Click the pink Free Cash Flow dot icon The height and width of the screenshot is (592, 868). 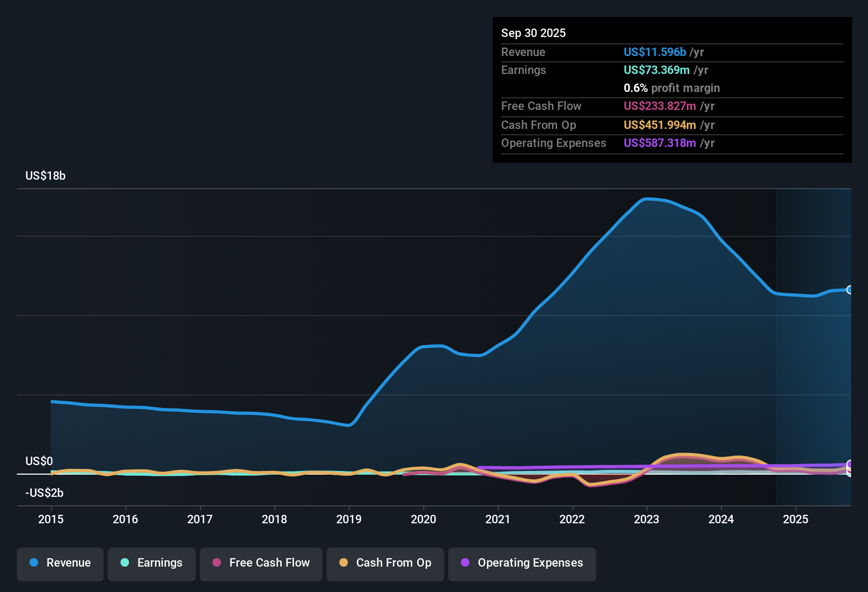[217, 563]
